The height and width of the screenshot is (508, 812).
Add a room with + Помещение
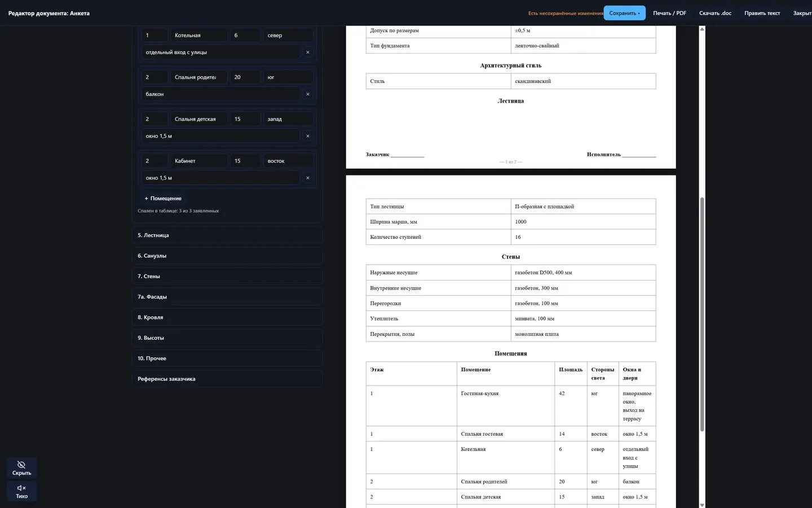(163, 199)
